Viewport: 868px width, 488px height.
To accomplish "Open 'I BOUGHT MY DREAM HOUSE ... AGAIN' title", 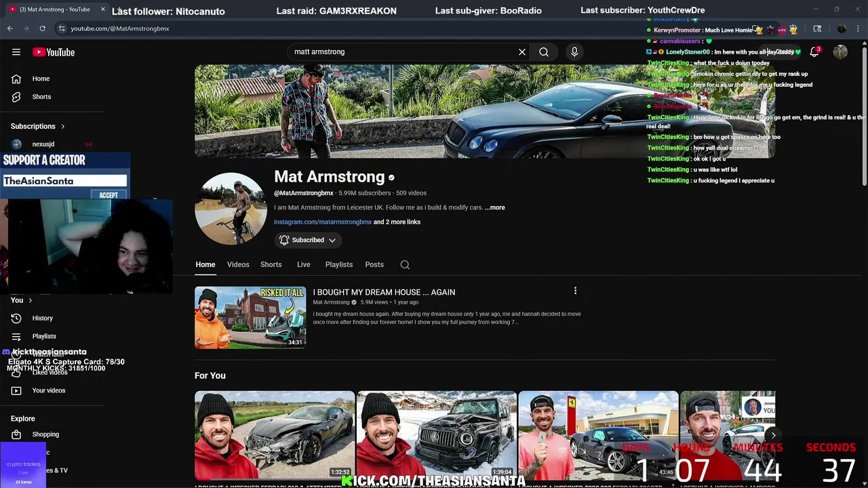I will pos(384,292).
